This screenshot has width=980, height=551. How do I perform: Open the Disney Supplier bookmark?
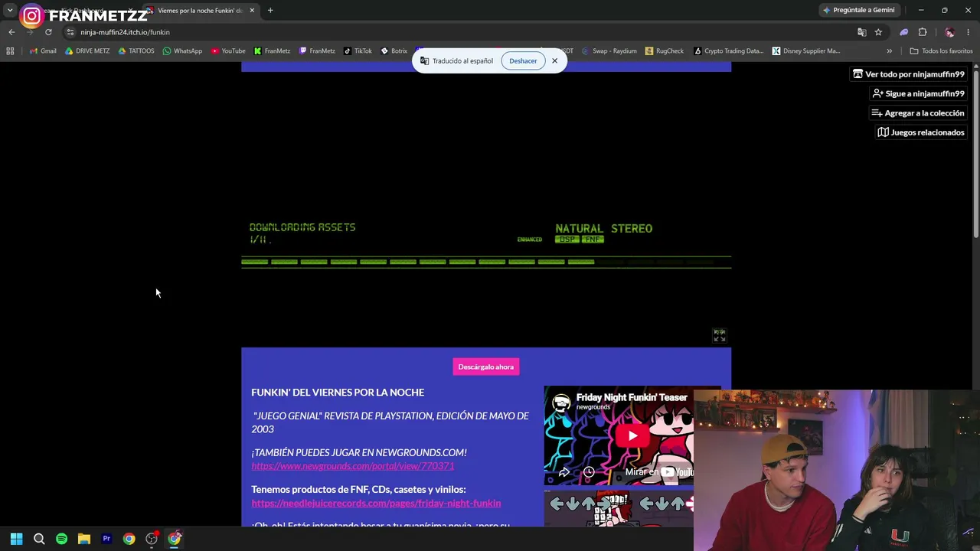(806, 51)
